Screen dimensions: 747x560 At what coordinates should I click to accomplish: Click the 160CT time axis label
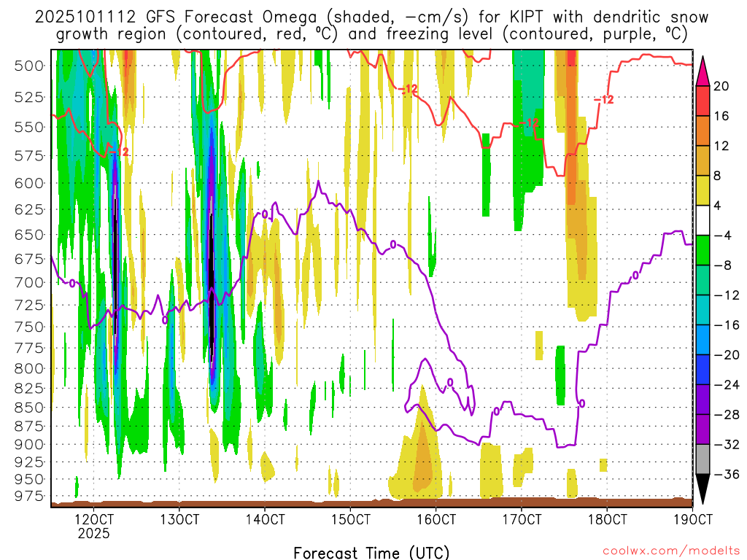pyautogui.click(x=436, y=519)
